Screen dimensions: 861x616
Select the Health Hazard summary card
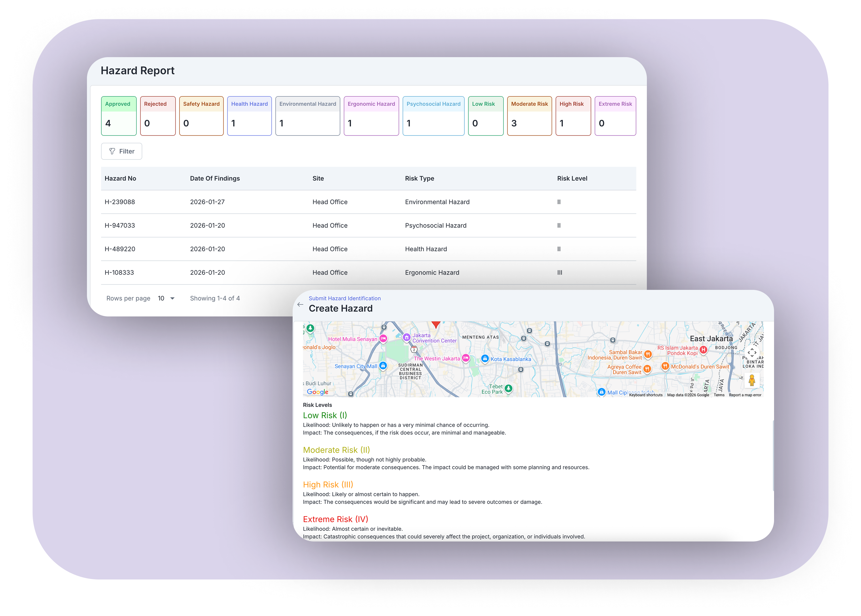click(249, 116)
